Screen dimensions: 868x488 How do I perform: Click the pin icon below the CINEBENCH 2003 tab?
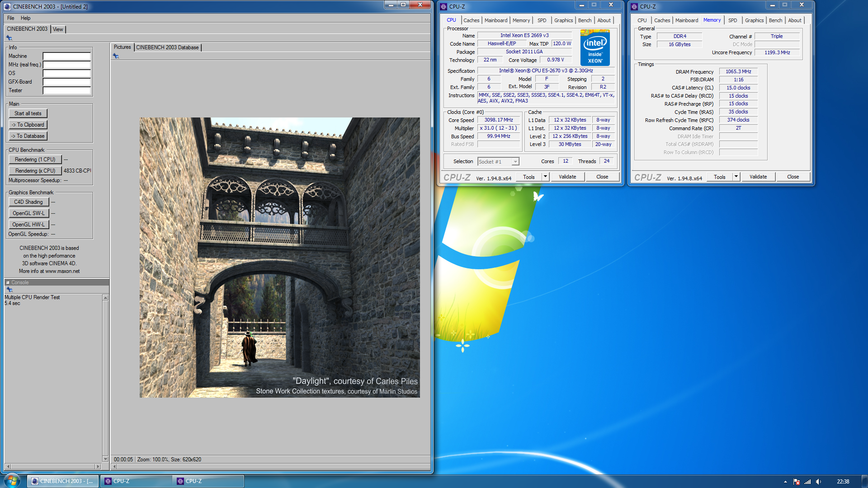click(x=9, y=38)
